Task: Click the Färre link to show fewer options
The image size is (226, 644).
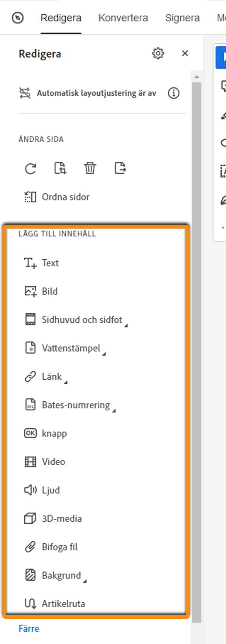Action: click(x=28, y=628)
